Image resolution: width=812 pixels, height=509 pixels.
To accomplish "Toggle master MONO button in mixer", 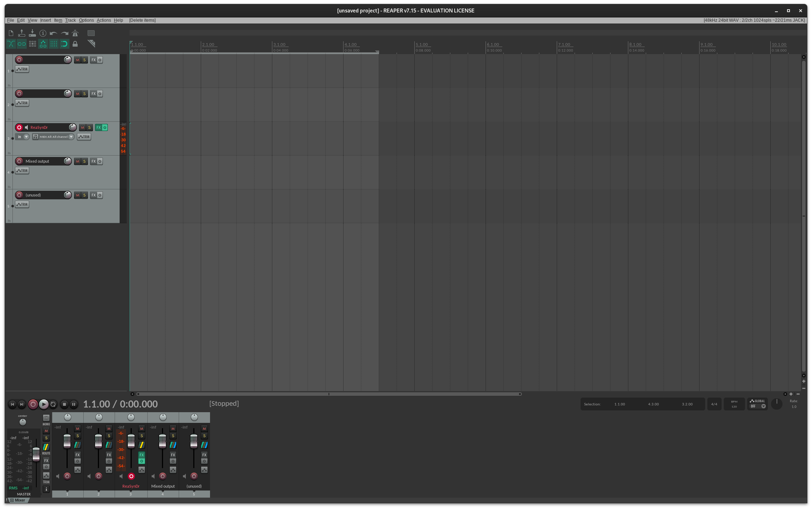I will tap(46, 418).
